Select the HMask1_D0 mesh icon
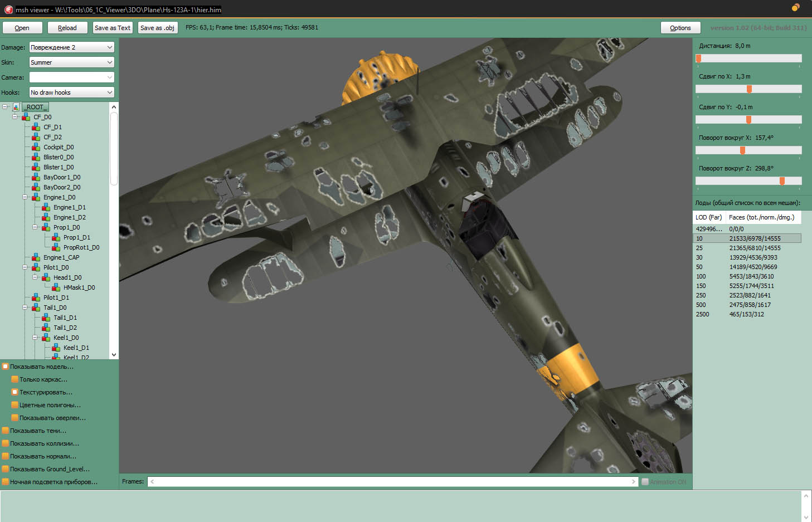Screen dimensions: 812x522 tap(56, 287)
